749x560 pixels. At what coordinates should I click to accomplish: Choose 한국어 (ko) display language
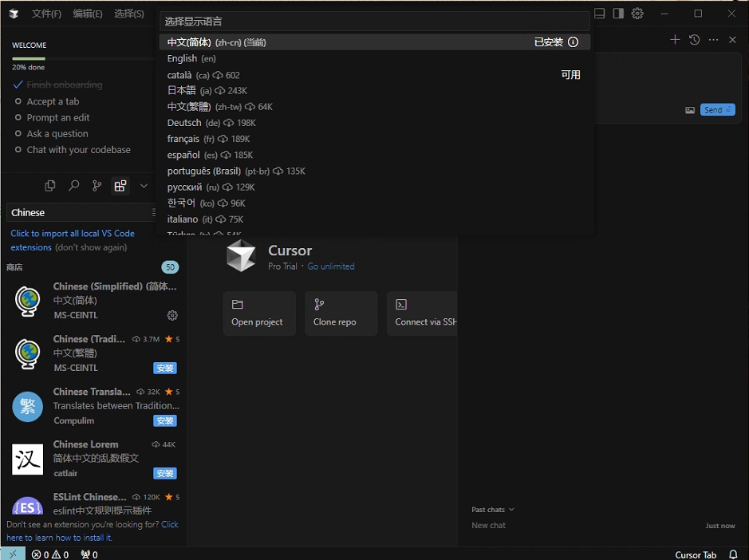375,203
